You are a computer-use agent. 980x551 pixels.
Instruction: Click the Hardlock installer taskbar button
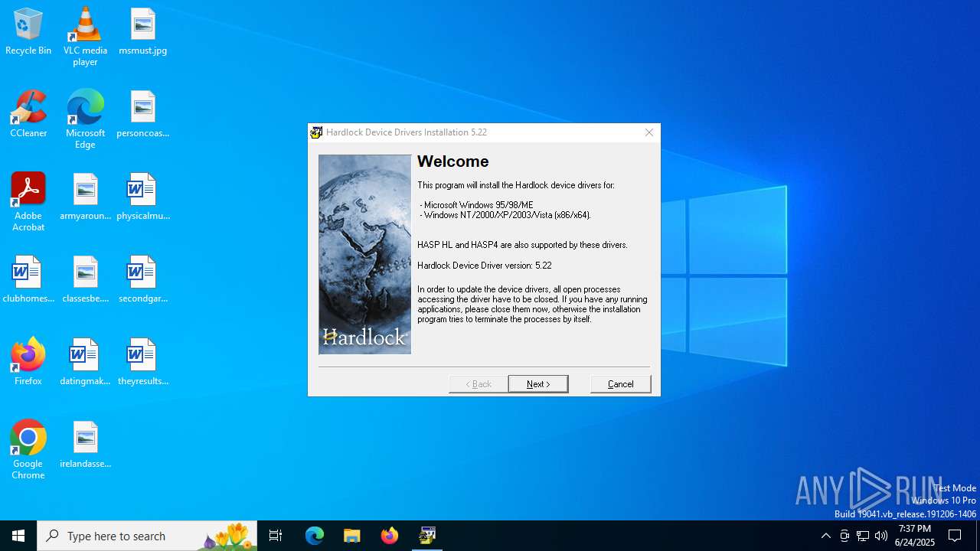point(427,536)
